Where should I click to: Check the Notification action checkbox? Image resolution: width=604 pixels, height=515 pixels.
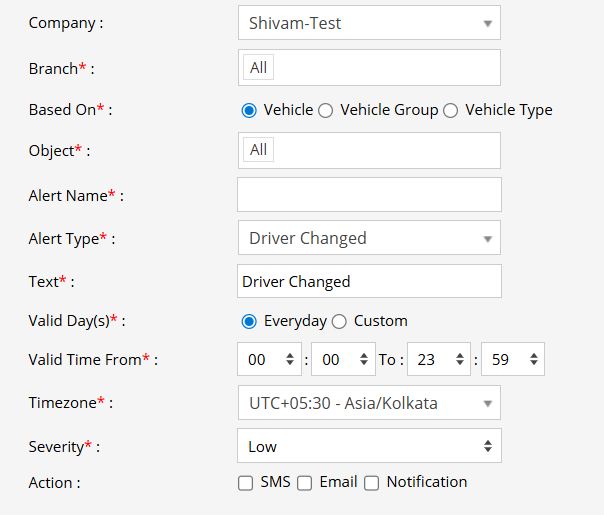click(372, 483)
